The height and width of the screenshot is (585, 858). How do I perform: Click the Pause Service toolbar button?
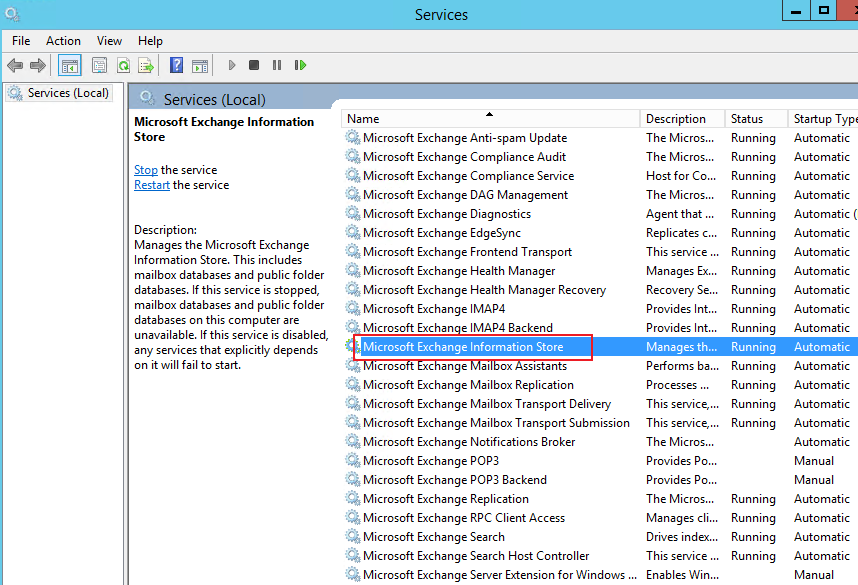tap(277, 66)
